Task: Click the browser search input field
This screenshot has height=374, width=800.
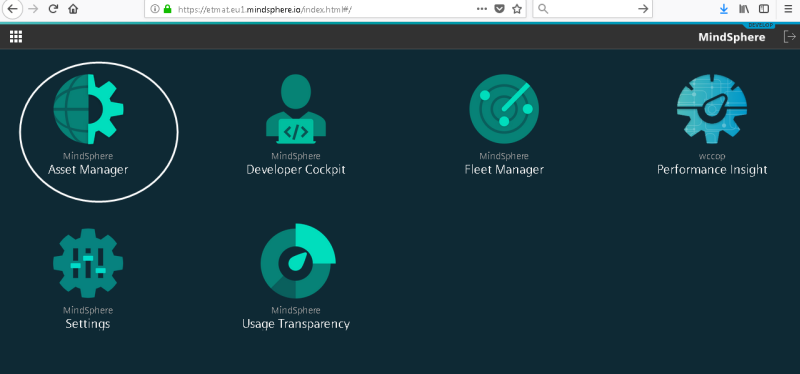Action: pos(592,9)
